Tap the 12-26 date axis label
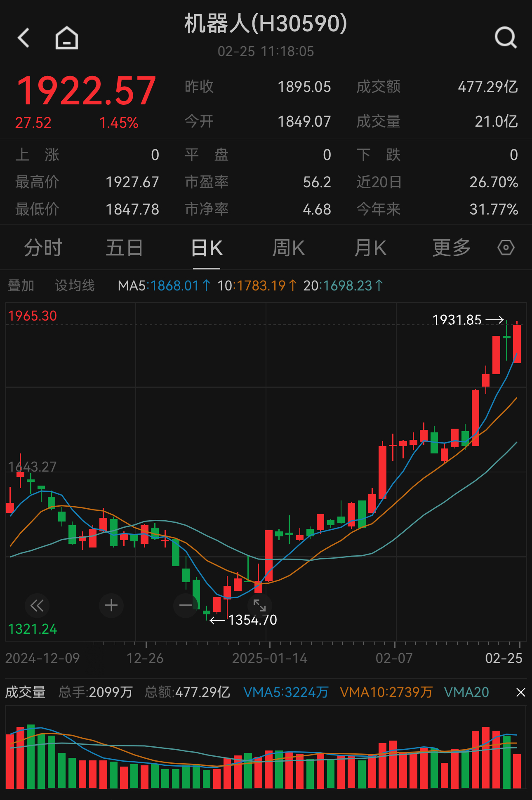The height and width of the screenshot is (800, 532). coord(145,658)
